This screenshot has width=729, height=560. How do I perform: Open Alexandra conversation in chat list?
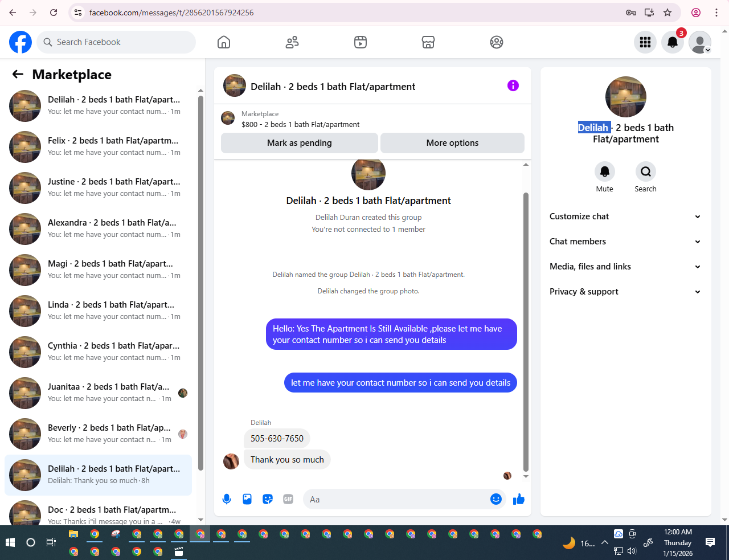[98, 229]
